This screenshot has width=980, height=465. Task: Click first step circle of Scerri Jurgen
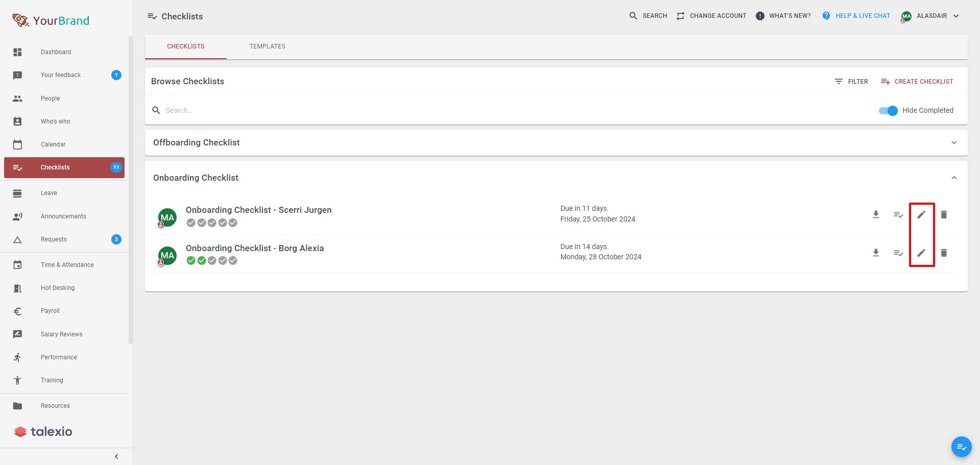[191, 223]
